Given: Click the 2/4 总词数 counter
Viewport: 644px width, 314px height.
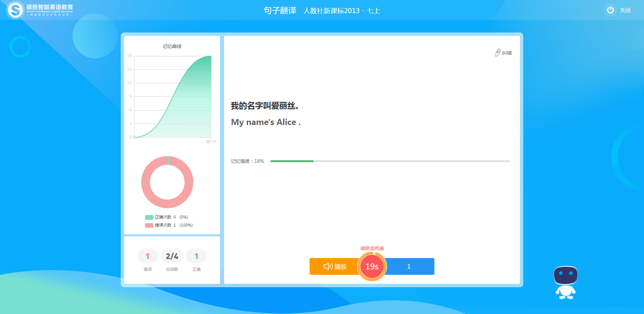Looking at the screenshot, I should tap(172, 256).
